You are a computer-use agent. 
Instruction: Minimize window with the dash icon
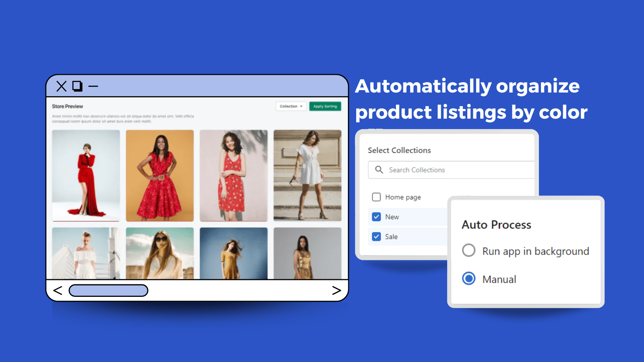(93, 86)
